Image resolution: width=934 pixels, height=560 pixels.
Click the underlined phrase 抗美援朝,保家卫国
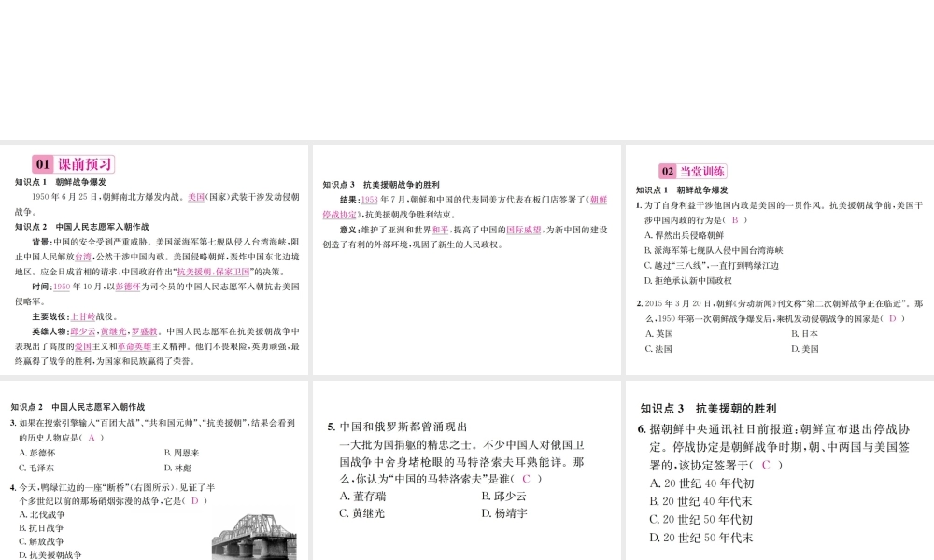click(x=213, y=272)
